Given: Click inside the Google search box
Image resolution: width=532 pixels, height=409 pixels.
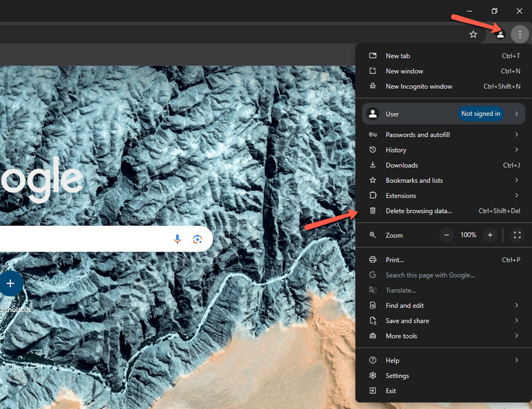Looking at the screenshot, I should click(x=82, y=239).
